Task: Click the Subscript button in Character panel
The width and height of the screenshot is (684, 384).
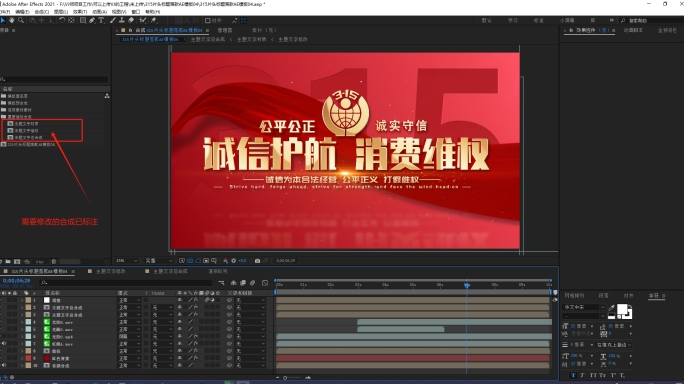Action: pos(622,375)
